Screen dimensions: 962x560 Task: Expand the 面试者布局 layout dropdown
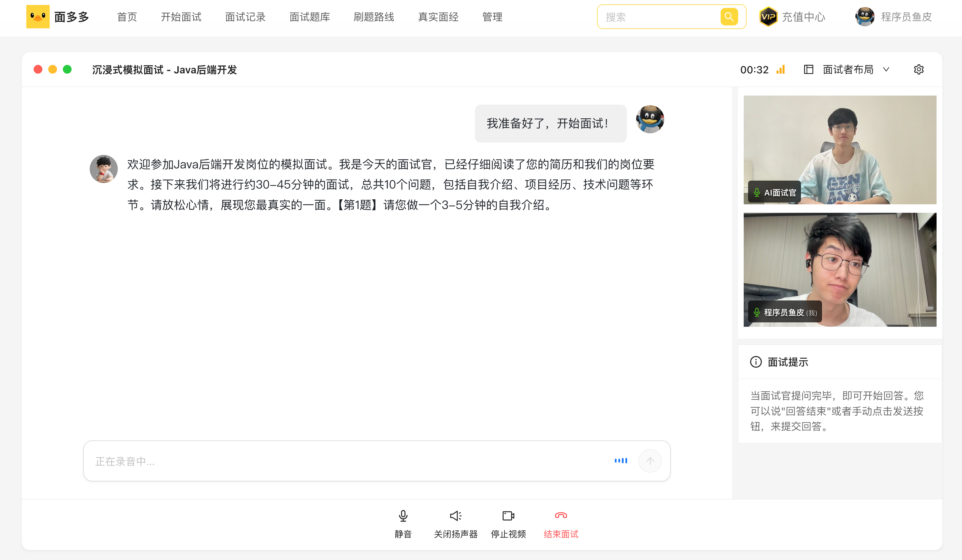point(848,70)
